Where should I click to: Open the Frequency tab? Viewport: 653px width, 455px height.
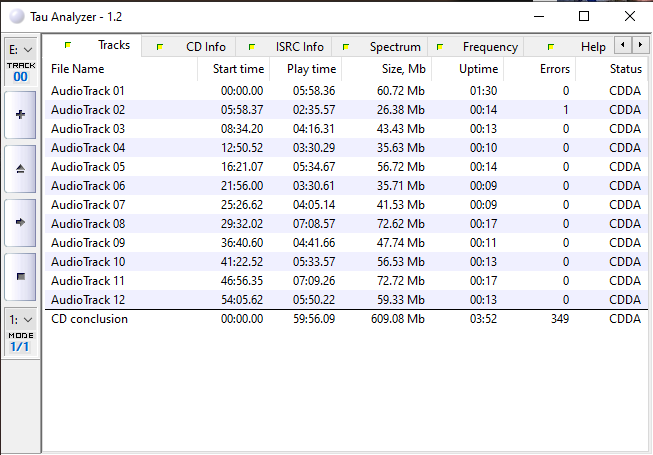point(489,47)
